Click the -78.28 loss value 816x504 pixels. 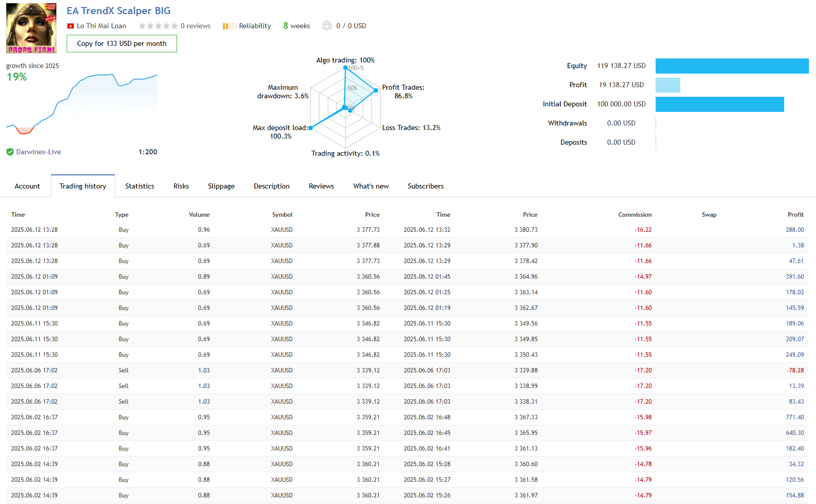pyautogui.click(x=795, y=370)
